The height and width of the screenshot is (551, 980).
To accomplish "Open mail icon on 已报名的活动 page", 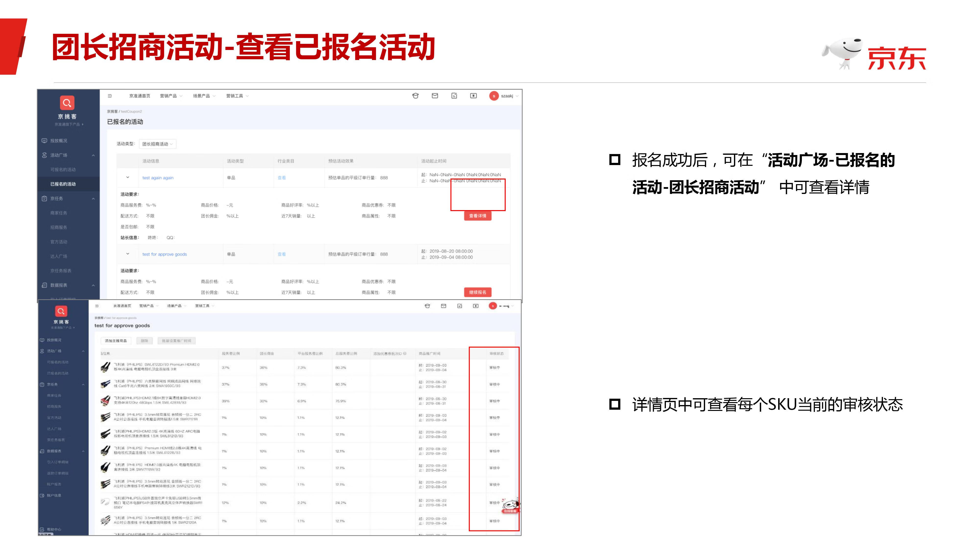I will [x=435, y=96].
